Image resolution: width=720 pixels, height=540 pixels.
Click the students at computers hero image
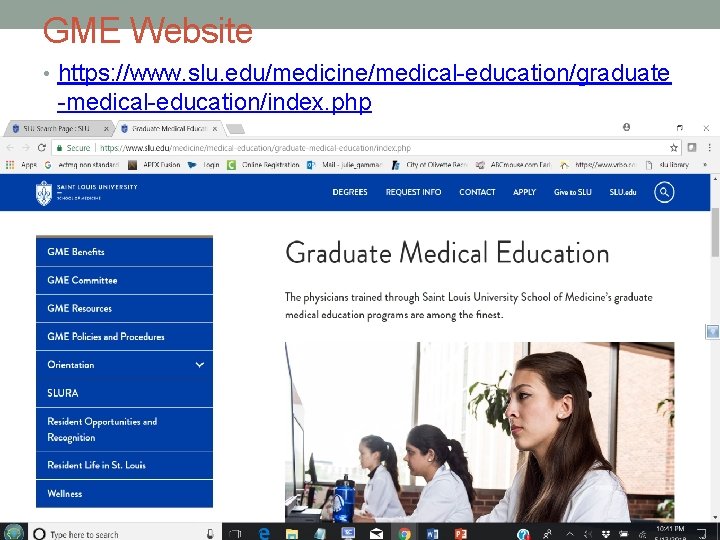479,432
